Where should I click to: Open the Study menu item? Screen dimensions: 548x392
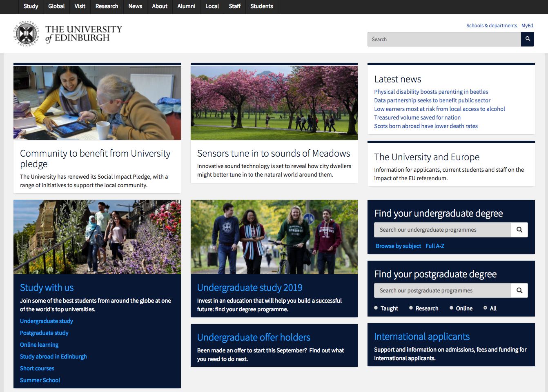(31, 6)
